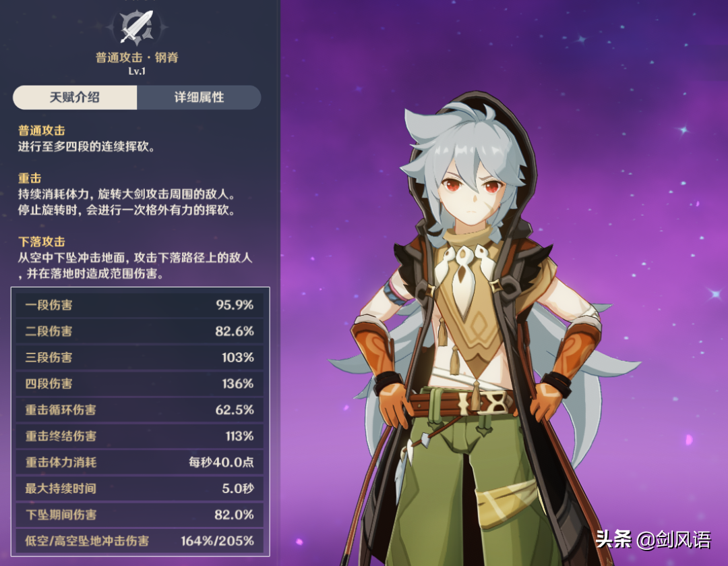Image resolution: width=728 pixels, height=566 pixels.
Task: Click the sword talent icon
Action: point(137,27)
